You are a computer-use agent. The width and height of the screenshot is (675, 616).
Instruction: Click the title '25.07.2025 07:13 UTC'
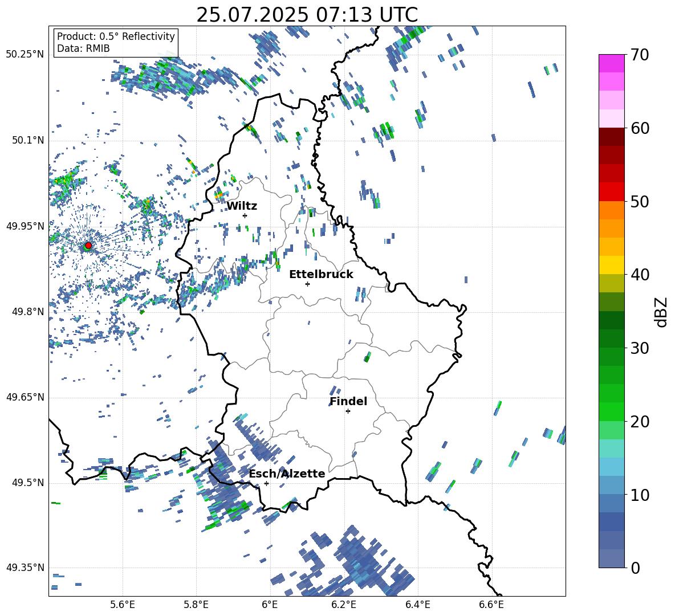(307, 15)
